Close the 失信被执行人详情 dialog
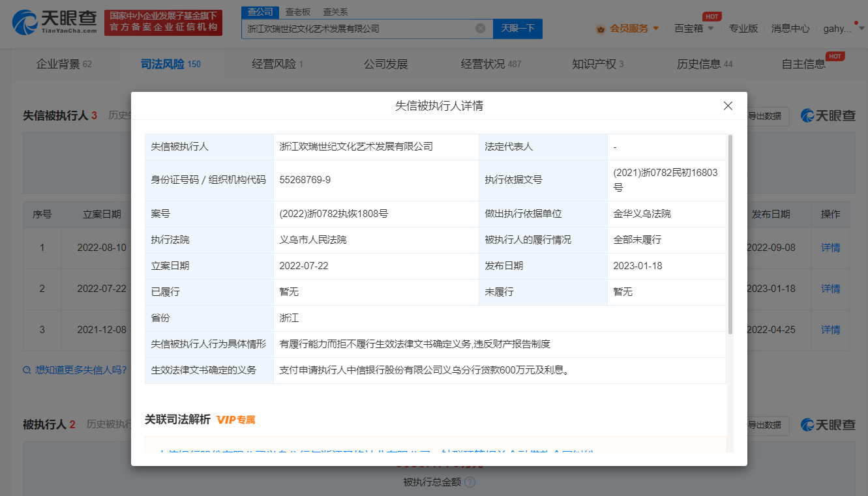The image size is (868, 496). click(x=728, y=106)
